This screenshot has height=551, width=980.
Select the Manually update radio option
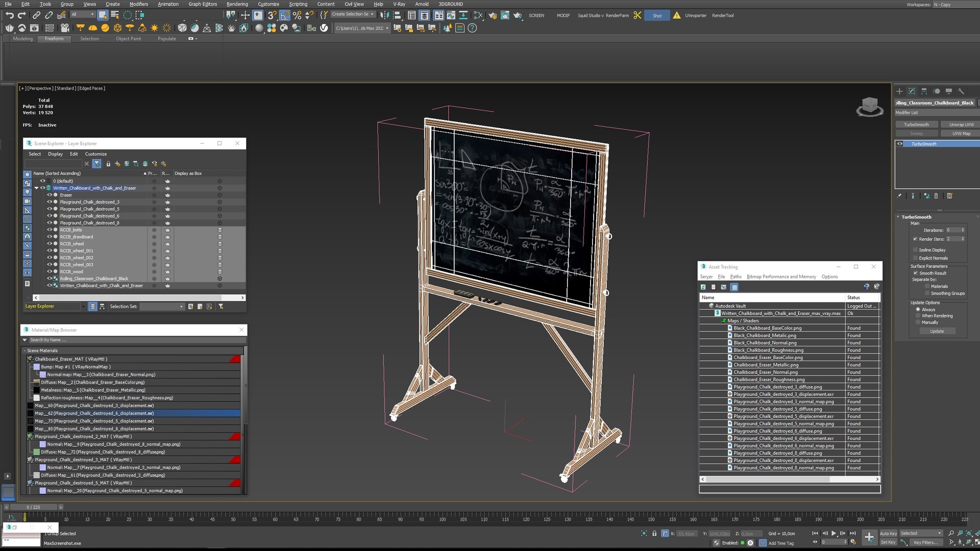tap(918, 322)
